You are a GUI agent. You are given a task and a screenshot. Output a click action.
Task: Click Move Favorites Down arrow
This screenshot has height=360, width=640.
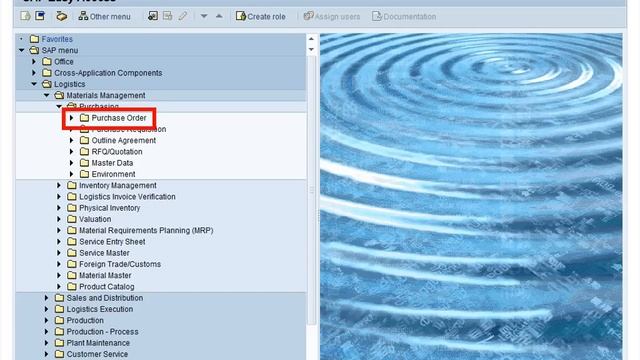tap(204, 16)
